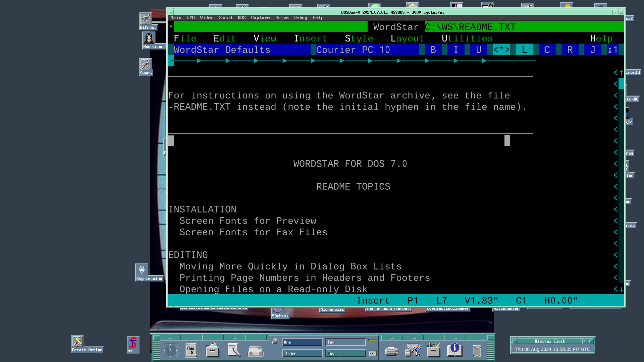The image size is (644, 362).
Task: Open DOSBox-X CPU menu
Action: click(x=191, y=18)
